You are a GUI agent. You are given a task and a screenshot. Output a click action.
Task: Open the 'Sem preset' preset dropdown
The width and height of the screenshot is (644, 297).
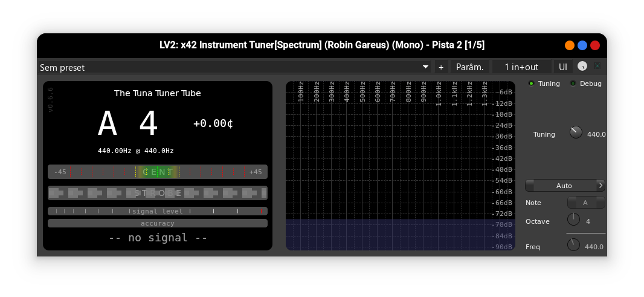pyautogui.click(x=234, y=67)
